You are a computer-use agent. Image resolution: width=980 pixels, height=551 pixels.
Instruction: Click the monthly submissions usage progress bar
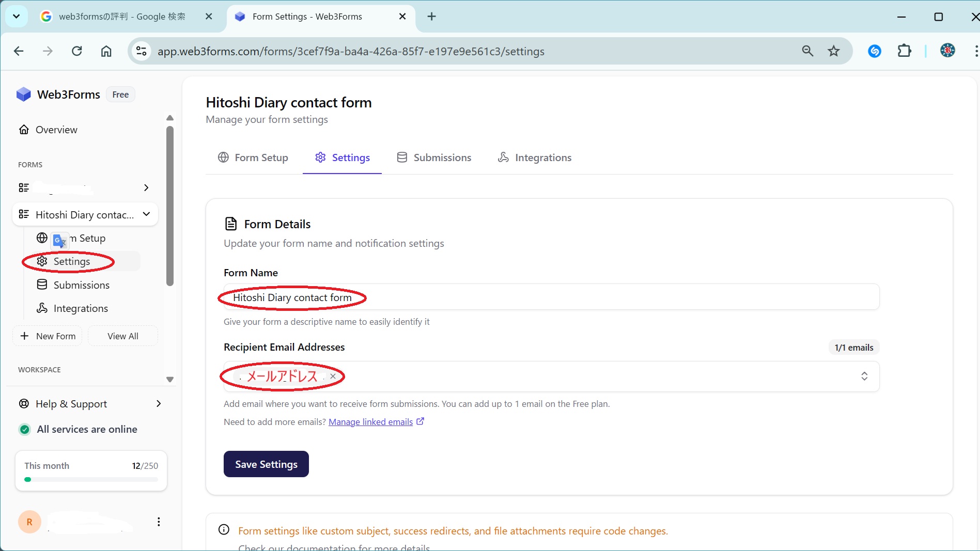(x=91, y=480)
